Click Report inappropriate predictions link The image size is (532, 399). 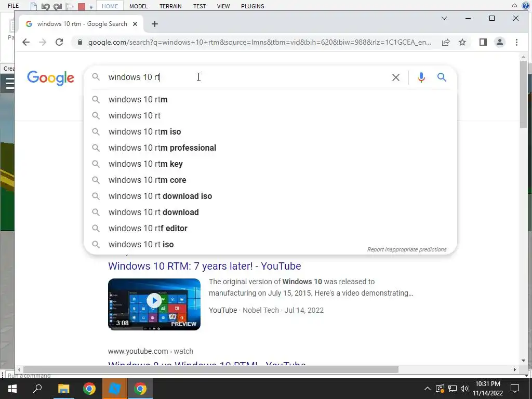click(406, 249)
